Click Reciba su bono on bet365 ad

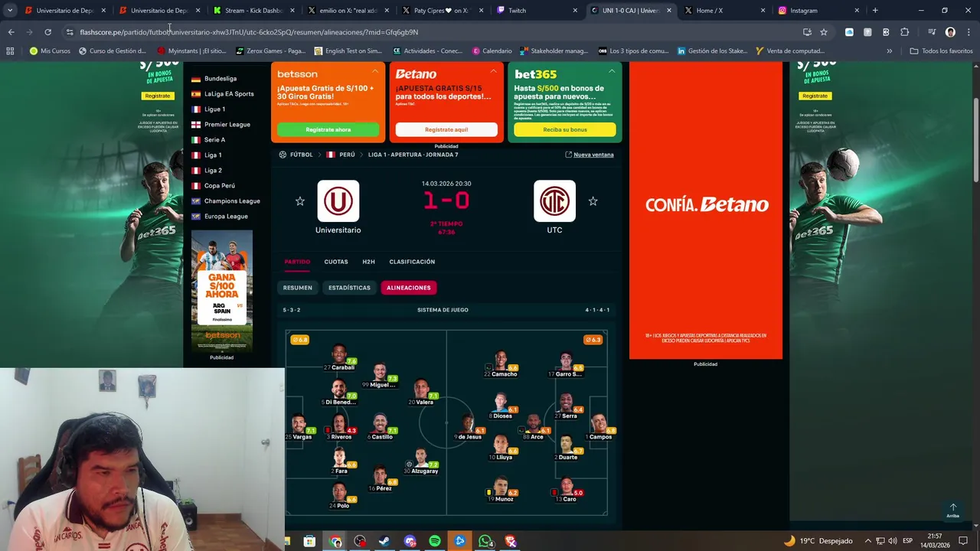[x=565, y=129]
